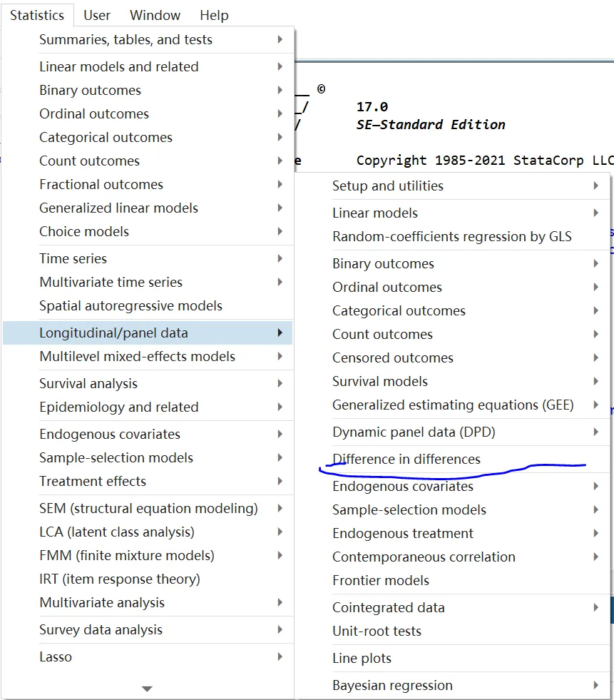
Task: Choose Unit-root tests
Action: click(452, 631)
